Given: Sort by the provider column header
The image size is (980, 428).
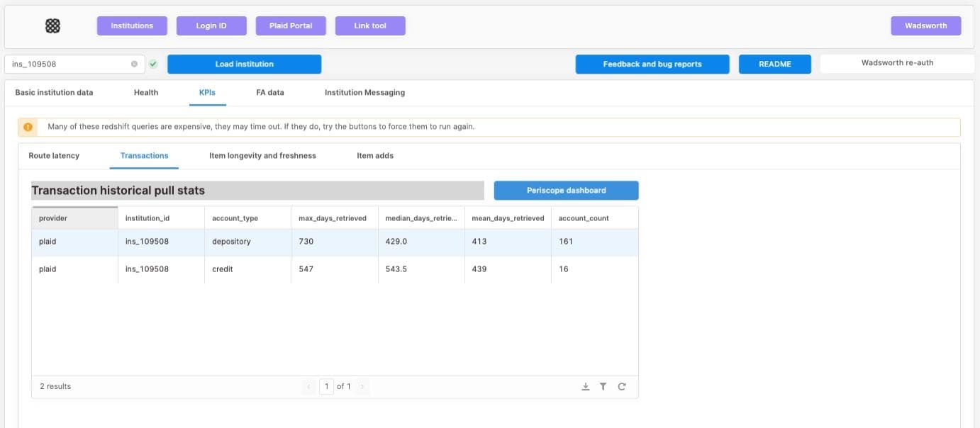Looking at the screenshot, I should tap(74, 218).
